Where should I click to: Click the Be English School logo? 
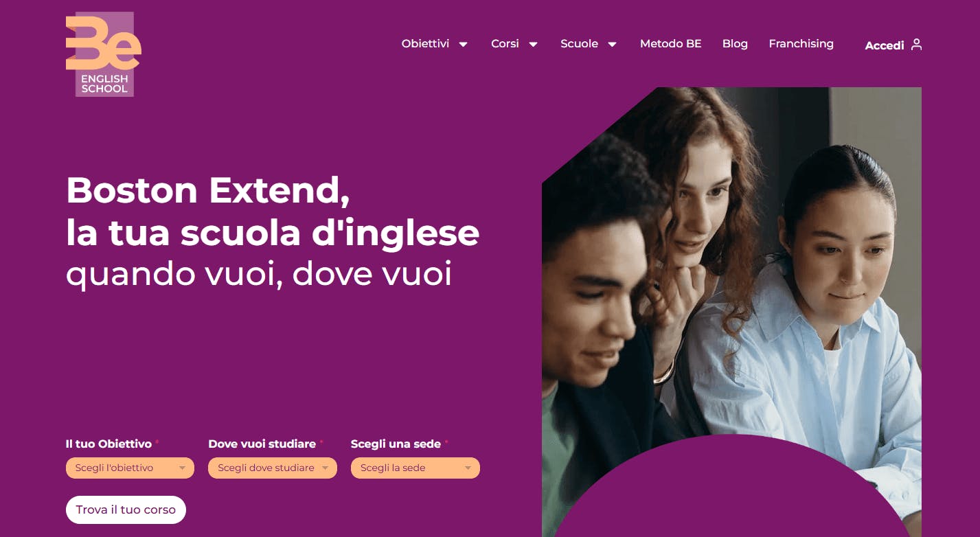click(x=104, y=54)
